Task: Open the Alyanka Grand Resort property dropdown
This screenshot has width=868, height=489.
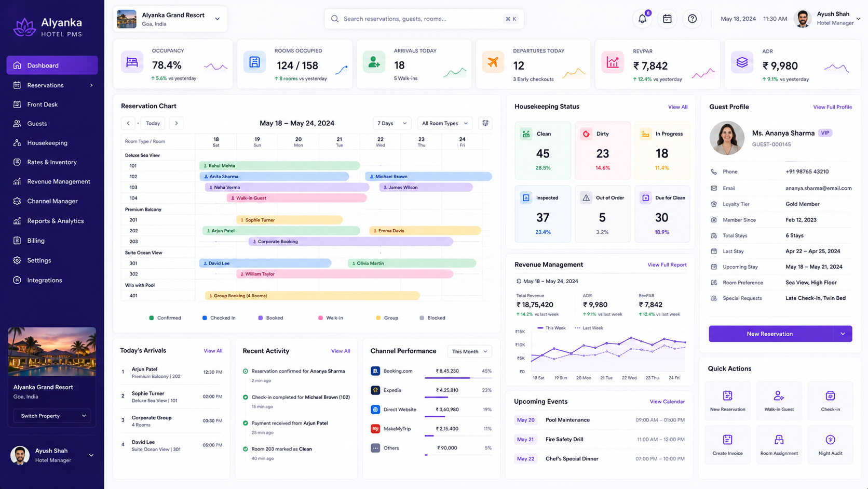Action: pos(170,19)
